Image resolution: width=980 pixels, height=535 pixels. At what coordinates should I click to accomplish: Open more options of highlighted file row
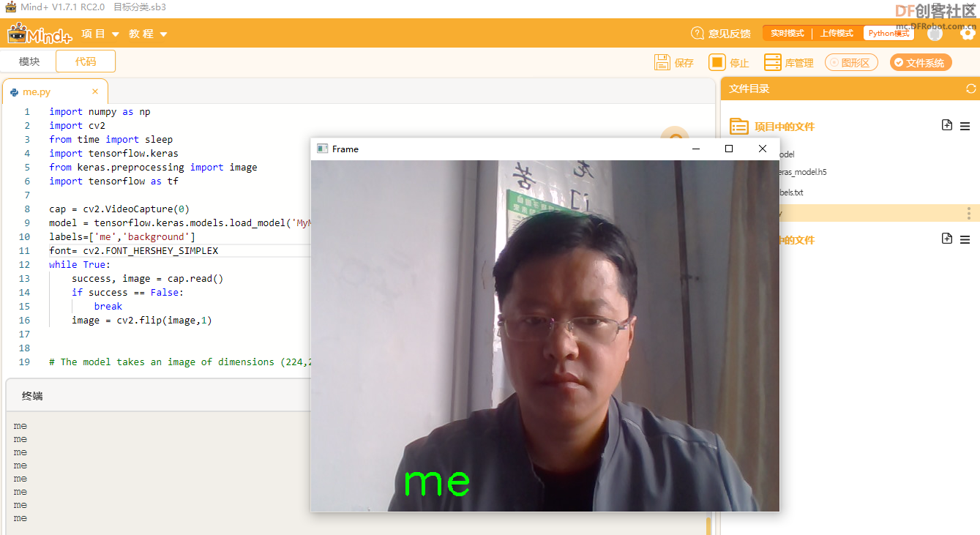tap(969, 213)
